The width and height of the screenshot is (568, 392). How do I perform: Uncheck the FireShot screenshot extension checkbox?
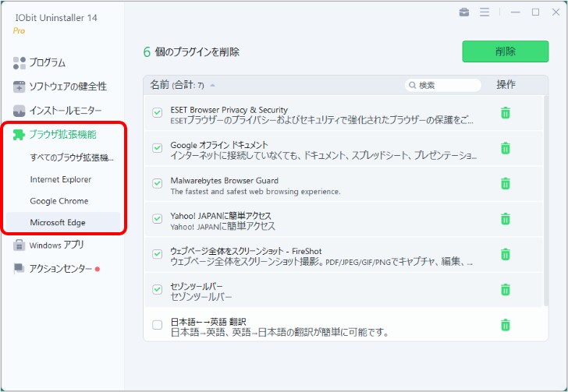158,254
